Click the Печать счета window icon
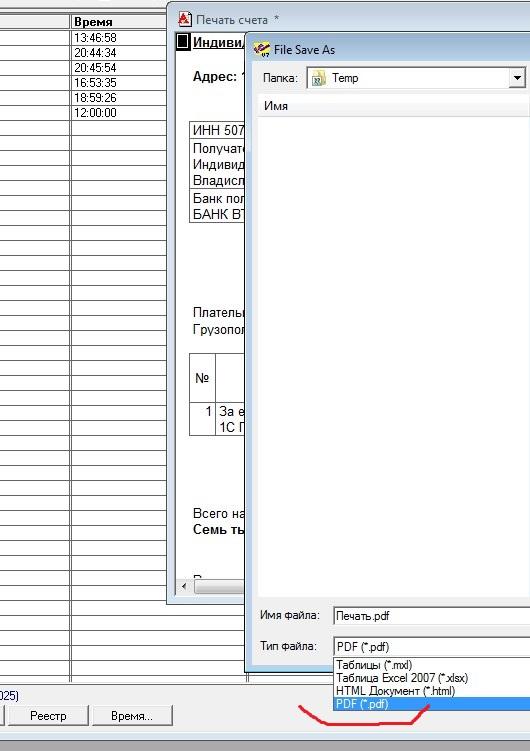Screen dimensions: 530x751 point(185,20)
